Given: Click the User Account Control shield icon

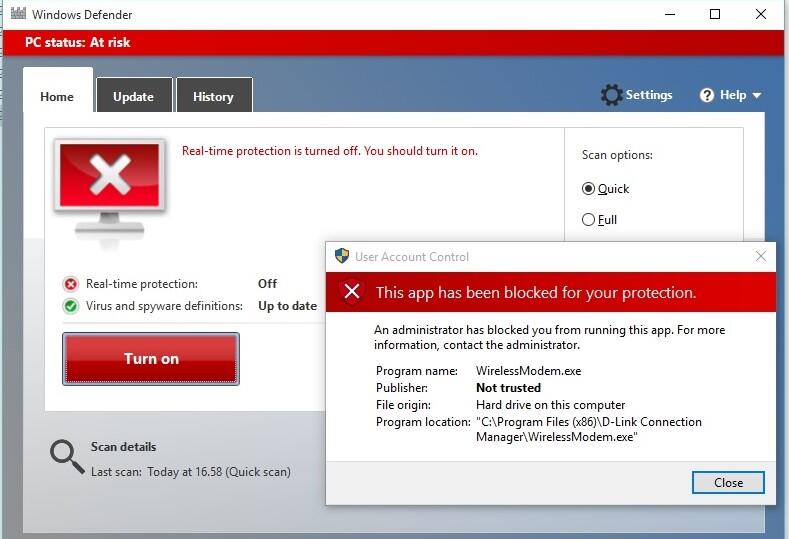Looking at the screenshot, I should tap(342, 256).
